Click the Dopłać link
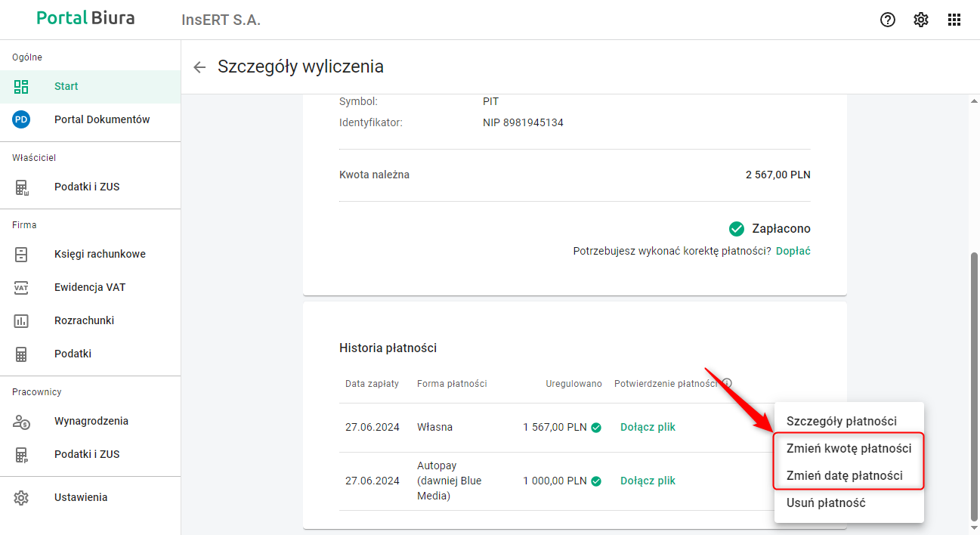Image resolution: width=980 pixels, height=535 pixels. [793, 251]
